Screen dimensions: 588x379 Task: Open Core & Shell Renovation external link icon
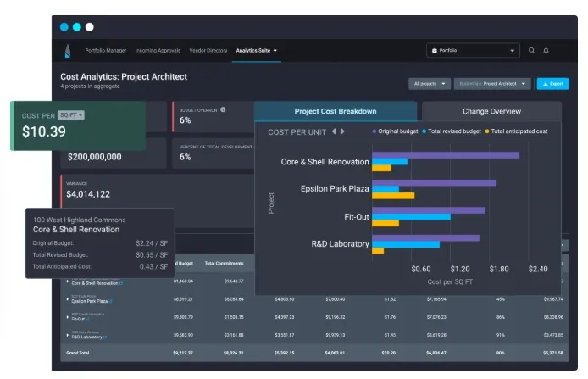(x=121, y=283)
